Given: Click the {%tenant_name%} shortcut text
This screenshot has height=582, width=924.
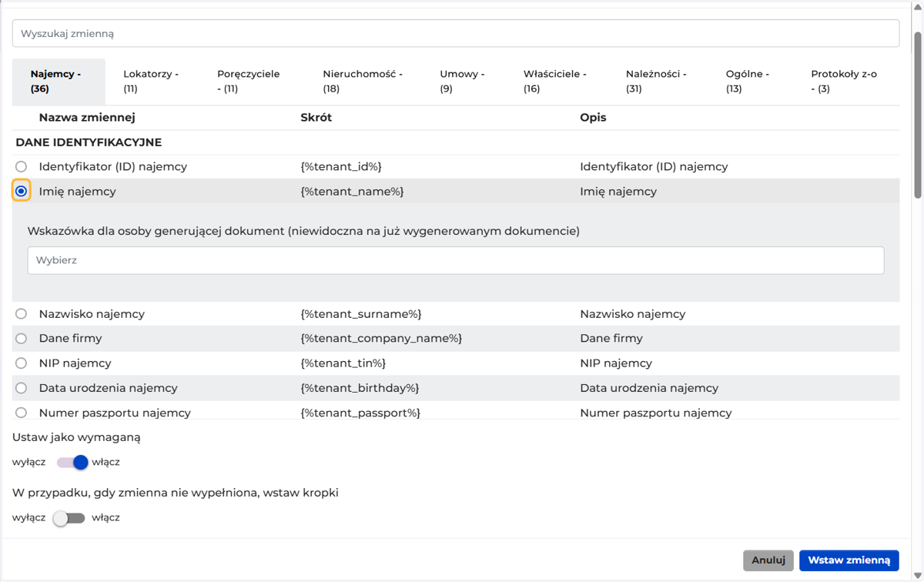Looking at the screenshot, I should 352,191.
